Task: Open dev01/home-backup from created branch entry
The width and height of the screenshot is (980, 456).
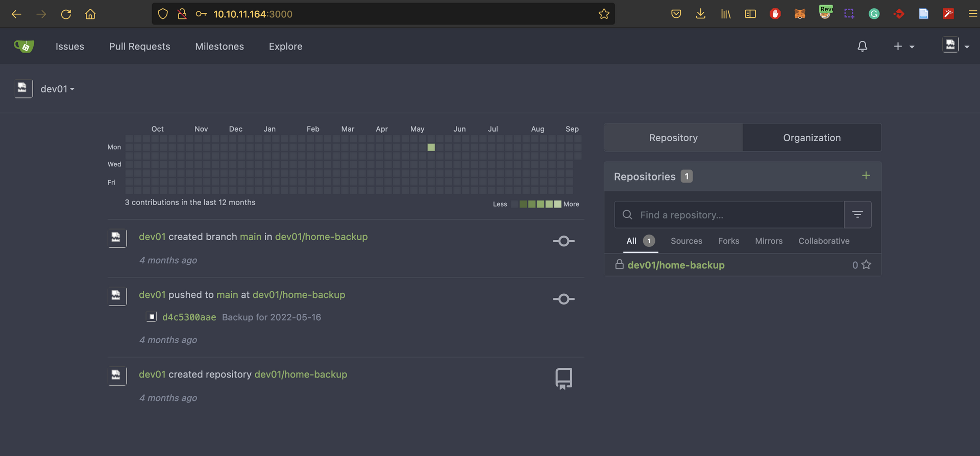Action: pos(321,237)
